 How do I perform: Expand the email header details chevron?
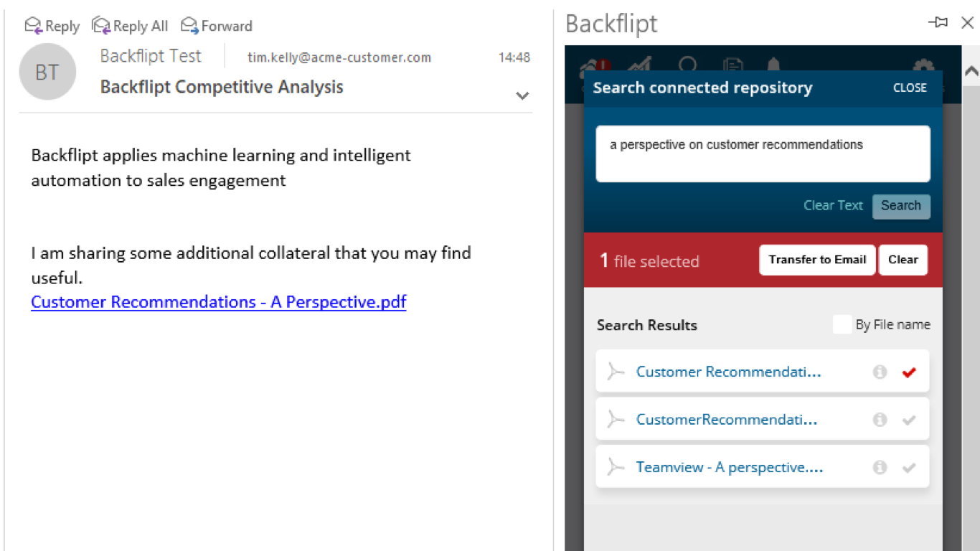522,95
